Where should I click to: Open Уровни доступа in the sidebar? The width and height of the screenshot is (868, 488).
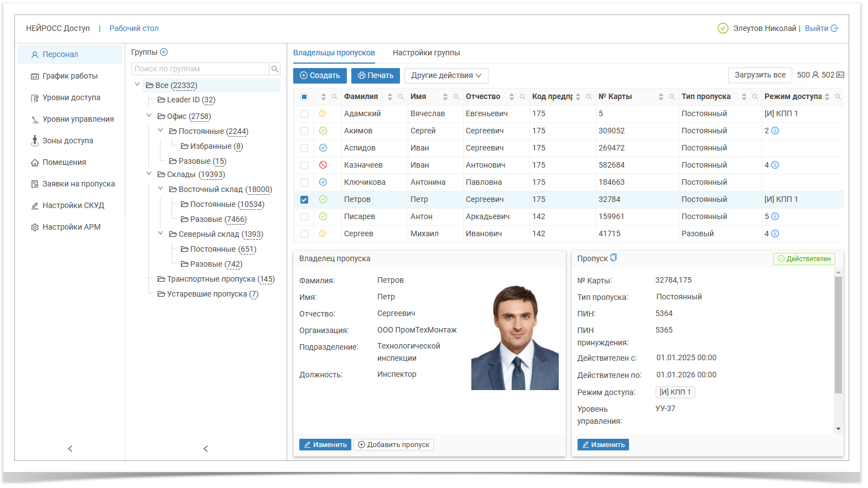71,97
